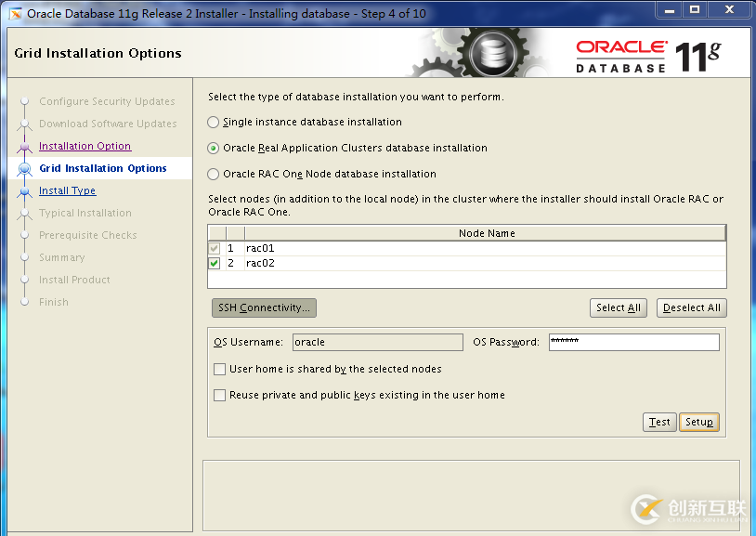Click the Finish step label
The height and width of the screenshot is (536, 756).
[54, 302]
